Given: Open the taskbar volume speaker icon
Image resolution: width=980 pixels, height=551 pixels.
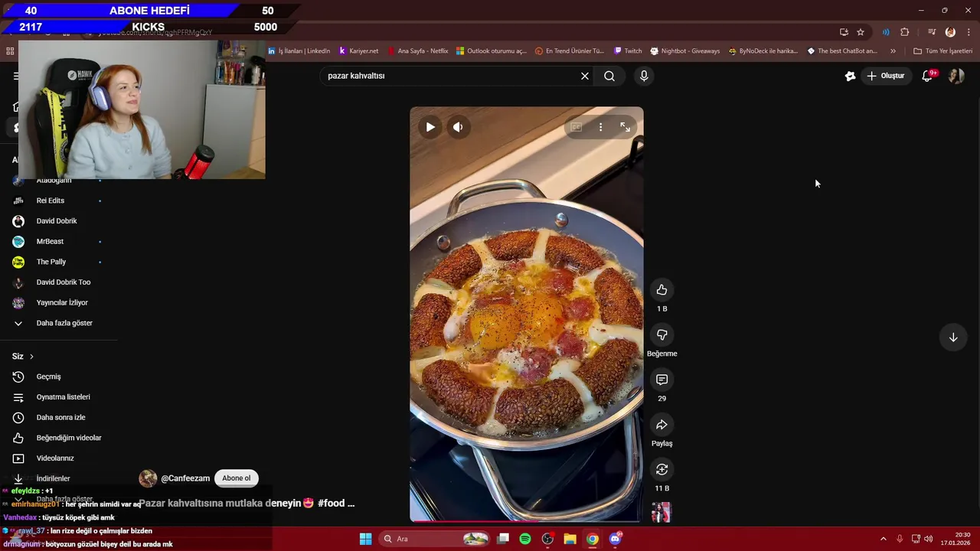Looking at the screenshot, I should click(x=928, y=539).
